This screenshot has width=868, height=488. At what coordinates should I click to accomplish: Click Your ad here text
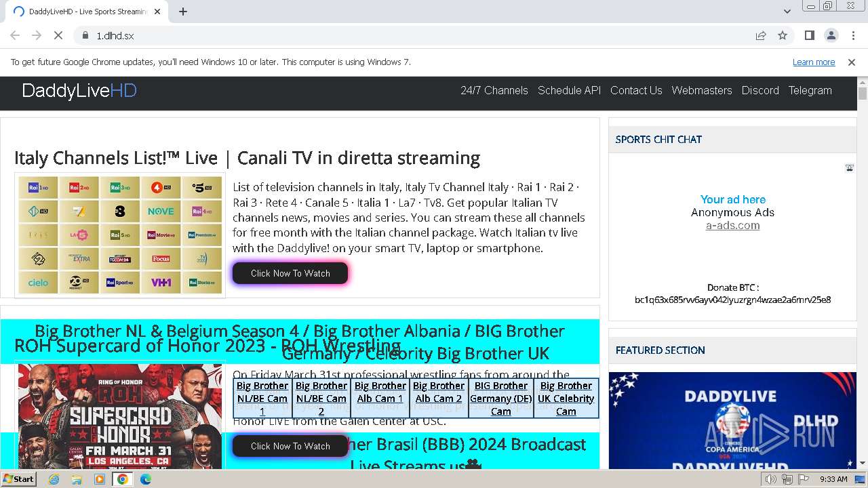tap(732, 199)
